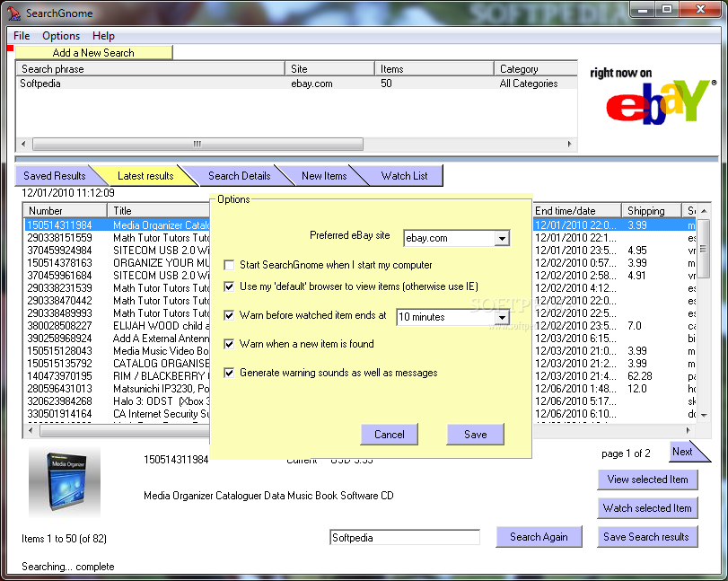Switch to the Search Details tab

tap(239, 176)
